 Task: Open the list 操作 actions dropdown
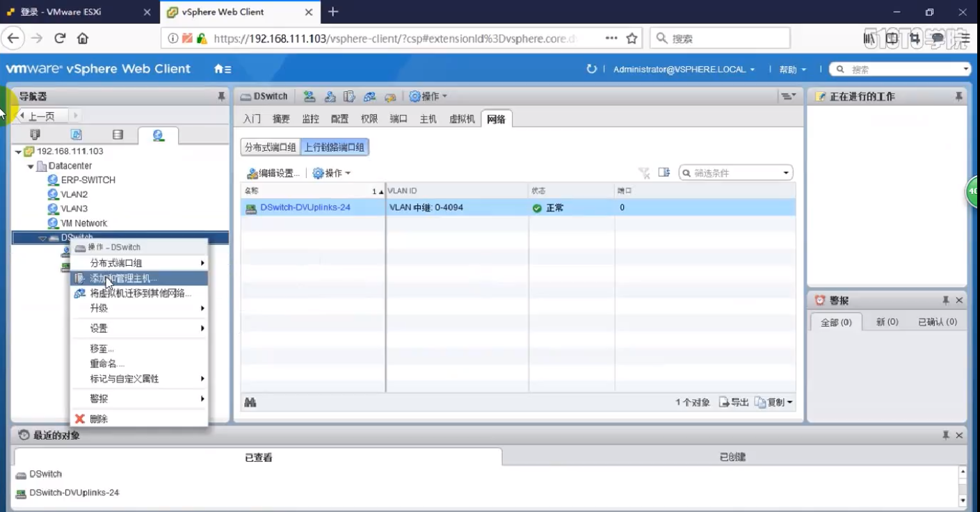coord(331,173)
